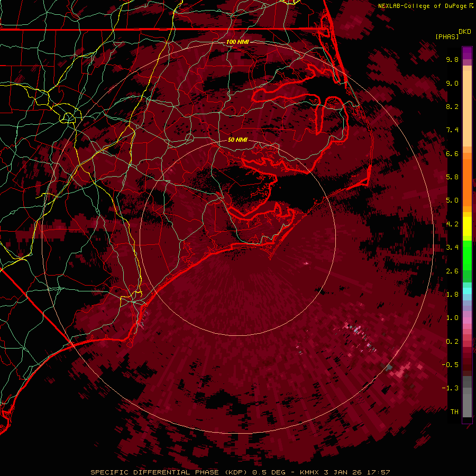Click the "DKD" legend unit label

[x=465, y=32]
